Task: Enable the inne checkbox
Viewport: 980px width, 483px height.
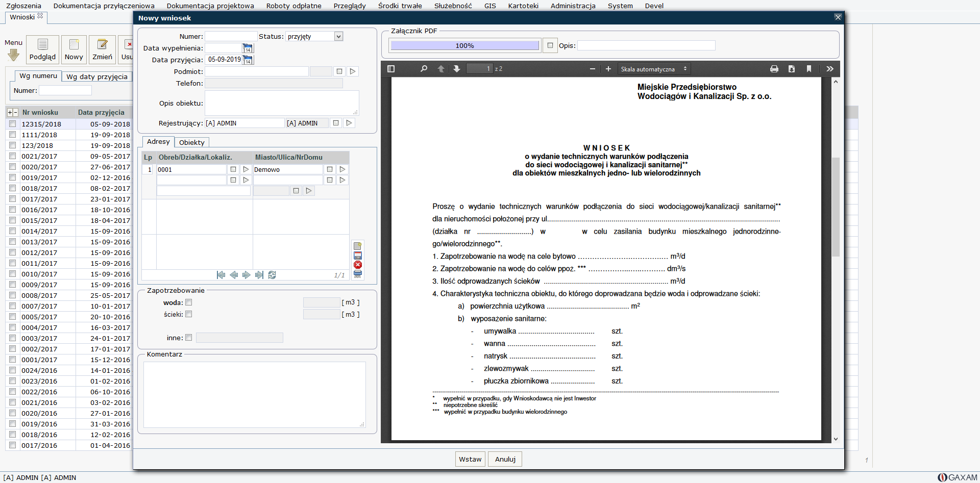Action: [x=189, y=338]
